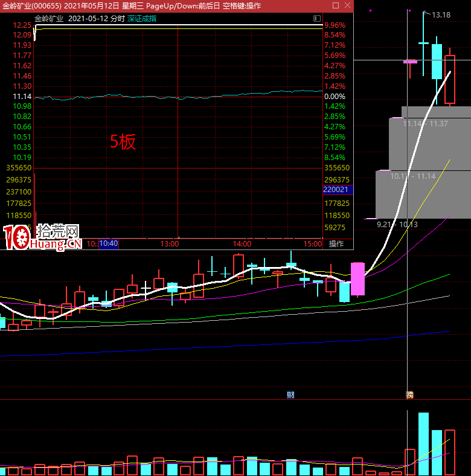Select the highlighted 10:40 time marker
The width and height of the screenshot is (471, 476).
[109, 243]
